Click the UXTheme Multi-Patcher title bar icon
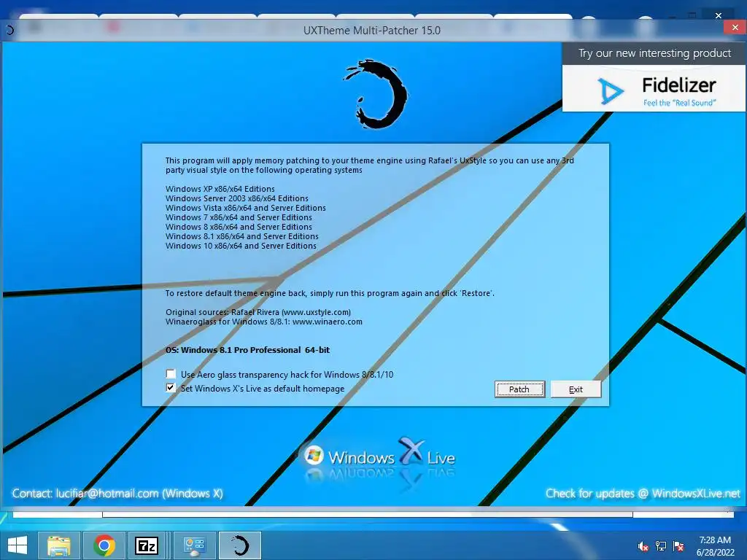747x560 pixels. (x=9, y=31)
